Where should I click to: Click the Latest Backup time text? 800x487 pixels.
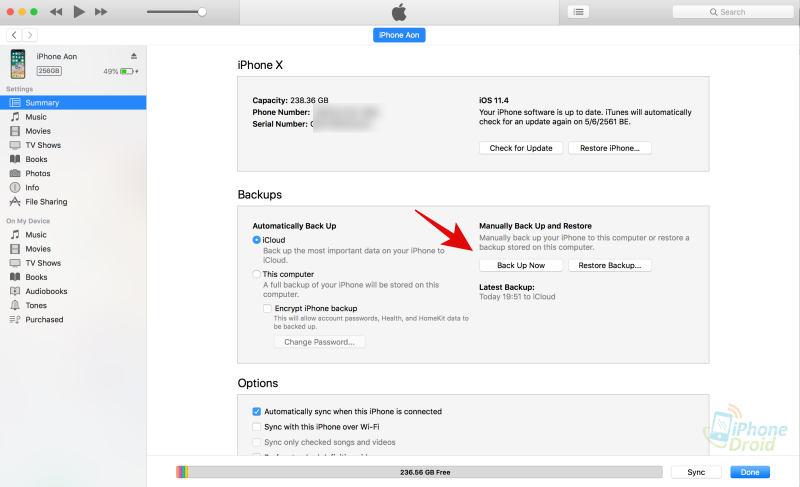point(517,297)
